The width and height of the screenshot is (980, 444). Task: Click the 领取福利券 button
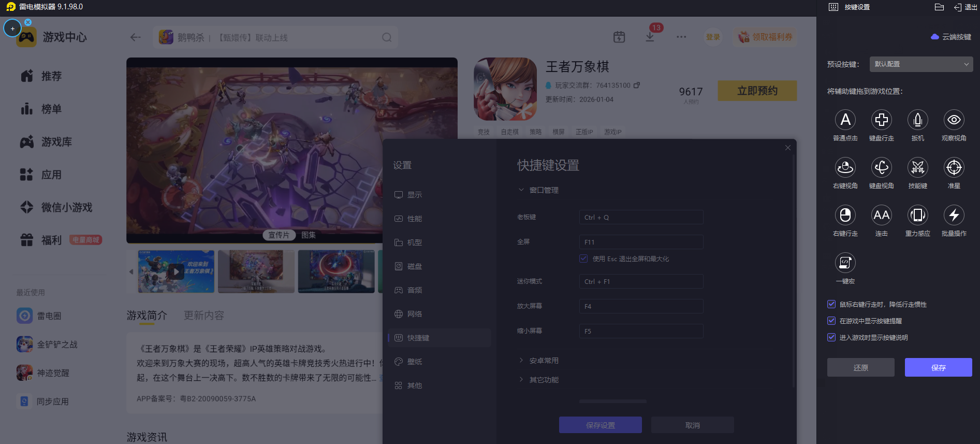point(765,37)
